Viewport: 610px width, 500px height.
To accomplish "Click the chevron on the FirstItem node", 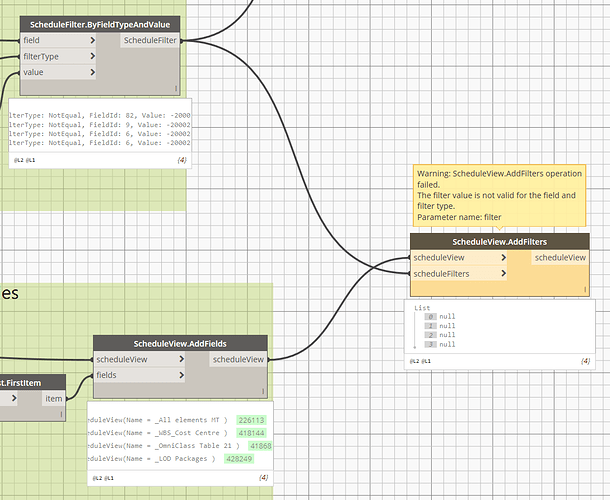I will pos(14,398).
